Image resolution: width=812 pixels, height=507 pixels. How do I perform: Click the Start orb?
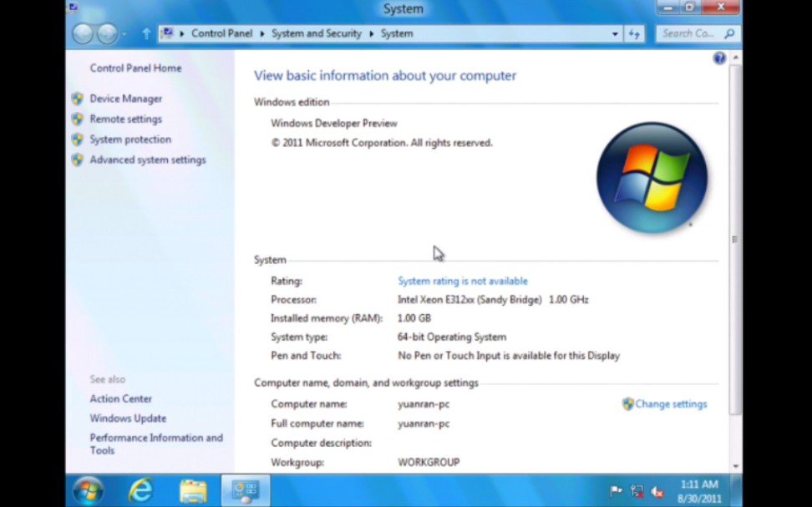89,489
